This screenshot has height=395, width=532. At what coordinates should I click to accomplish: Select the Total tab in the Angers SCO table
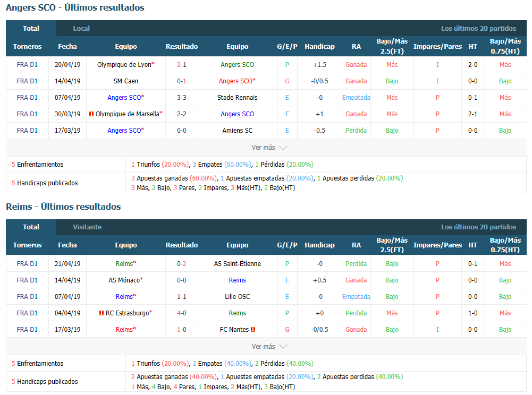(x=31, y=29)
